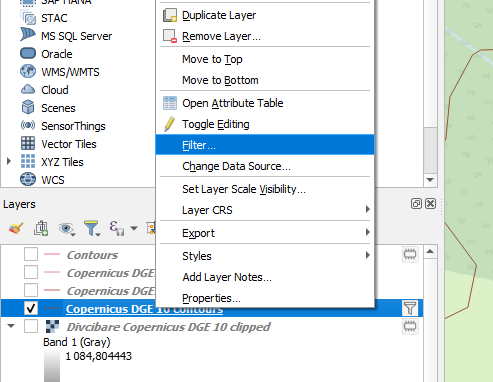
Task: Open the expression filter dropdown arrow
Action: coord(134,228)
